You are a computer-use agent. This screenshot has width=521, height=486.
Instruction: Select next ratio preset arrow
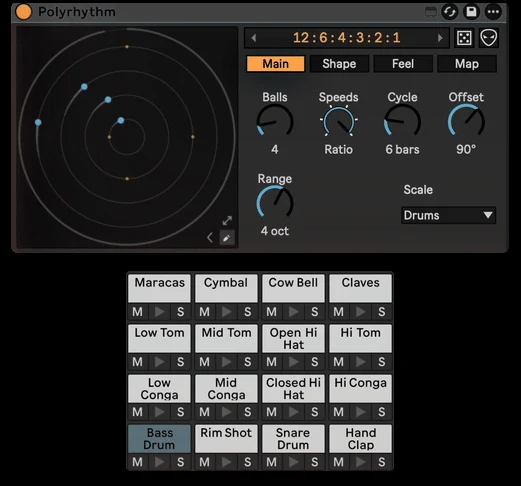(x=440, y=38)
